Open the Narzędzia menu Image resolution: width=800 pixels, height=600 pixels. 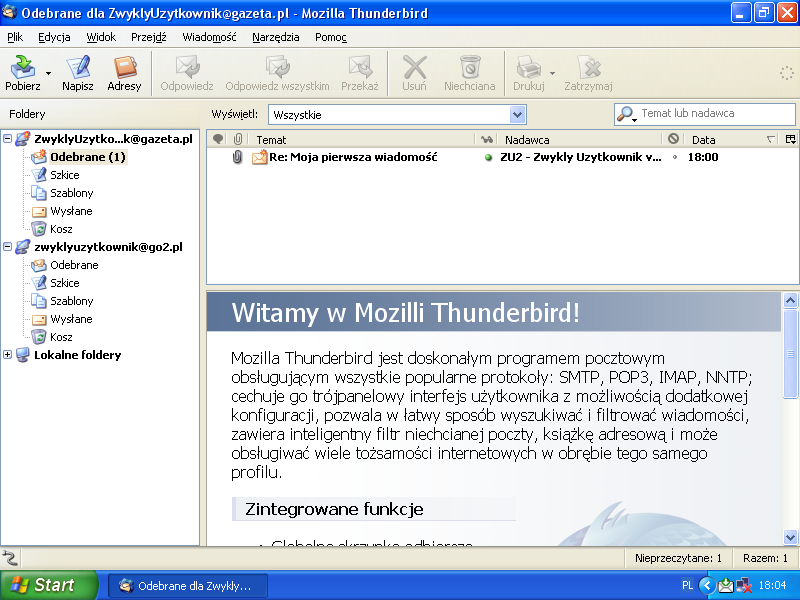tap(276, 37)
